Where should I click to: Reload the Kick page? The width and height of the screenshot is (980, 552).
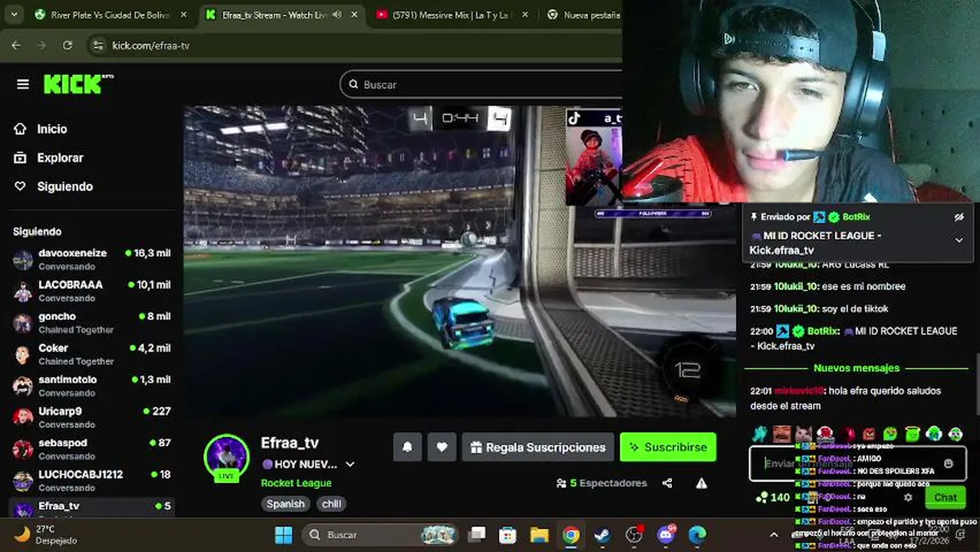coord(67,45)
